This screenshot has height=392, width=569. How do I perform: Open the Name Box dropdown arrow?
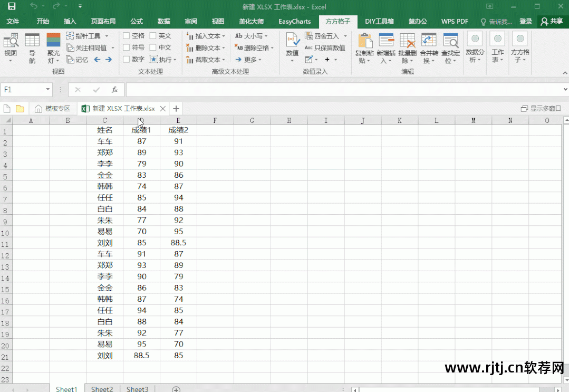point(47,89)
